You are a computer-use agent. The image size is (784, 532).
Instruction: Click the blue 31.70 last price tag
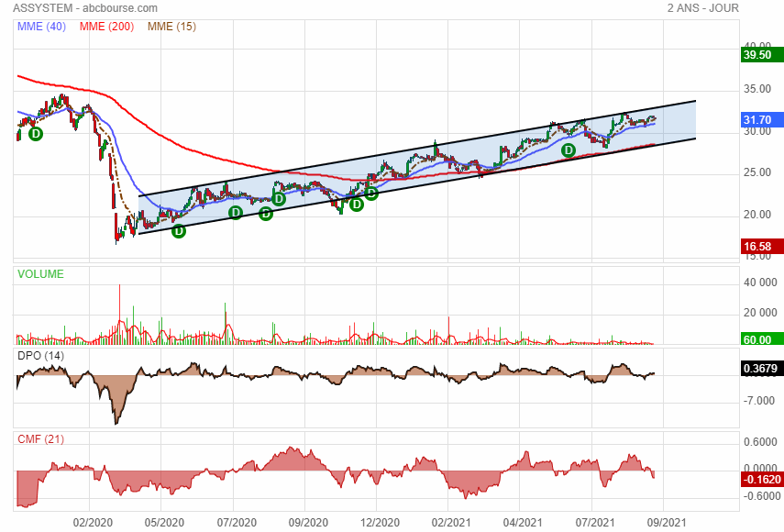coord(762,119)
